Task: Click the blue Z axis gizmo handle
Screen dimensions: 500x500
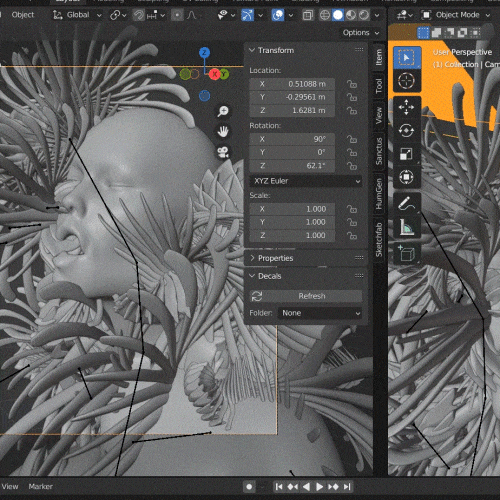Action: click(204, 52)
